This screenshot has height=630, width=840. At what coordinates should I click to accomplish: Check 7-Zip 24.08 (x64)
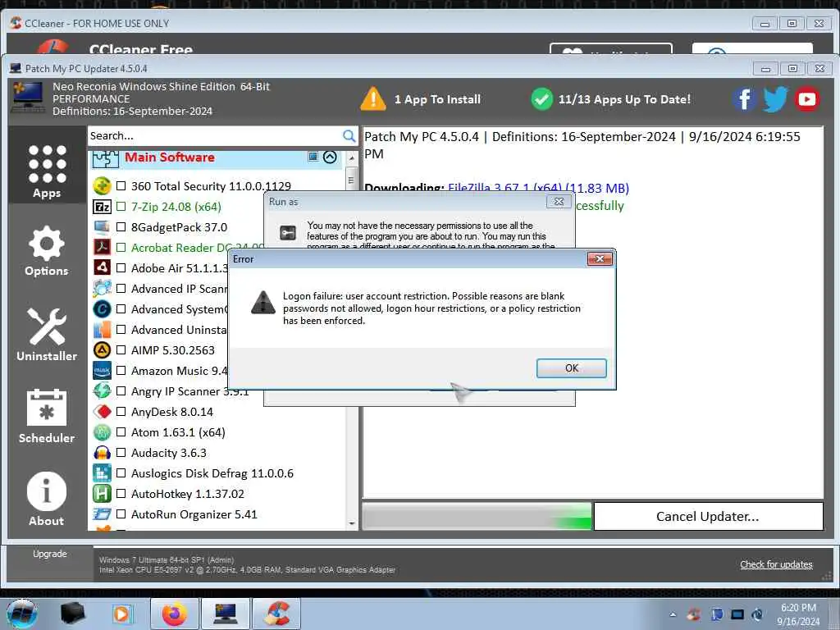(x=121, y=206)
